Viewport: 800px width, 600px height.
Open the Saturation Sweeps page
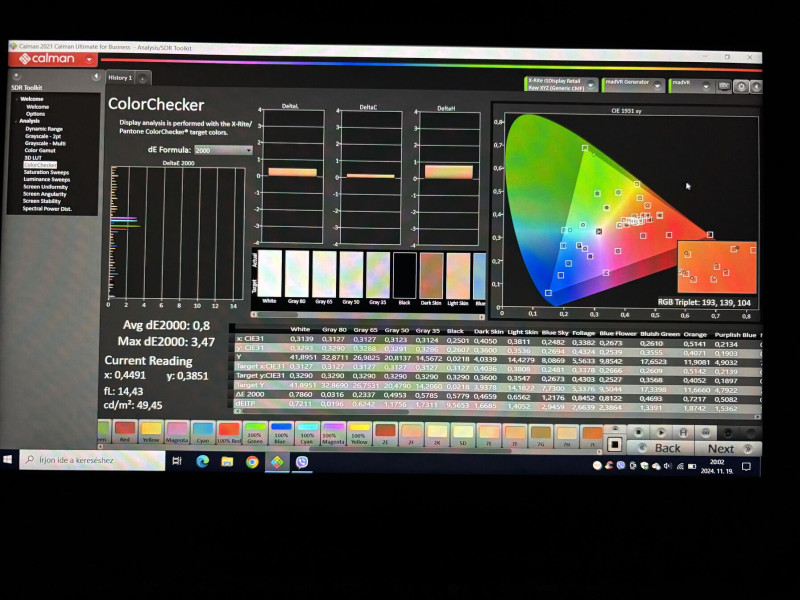pyautogui.click(x=46, y=172)
